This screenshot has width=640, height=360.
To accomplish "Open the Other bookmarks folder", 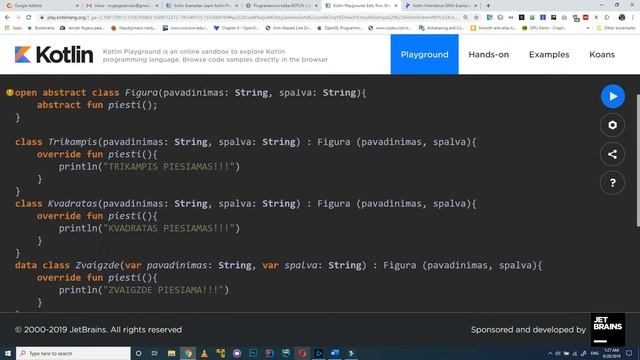I will pyautogui.click(x=616, y=28).
